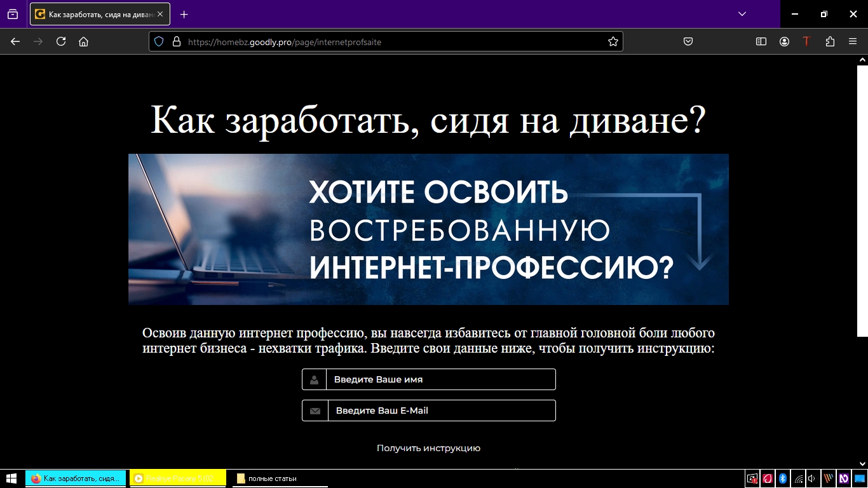This screenshot has height=488, width=868.
Task: Click the scrollbar up arrow
Action: [x=862, y=60]
